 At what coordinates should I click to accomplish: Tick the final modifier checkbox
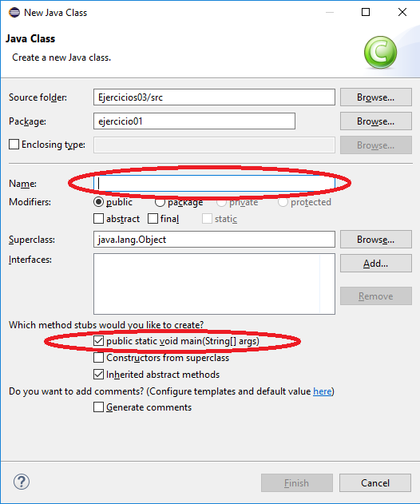(x=153, y=219)
